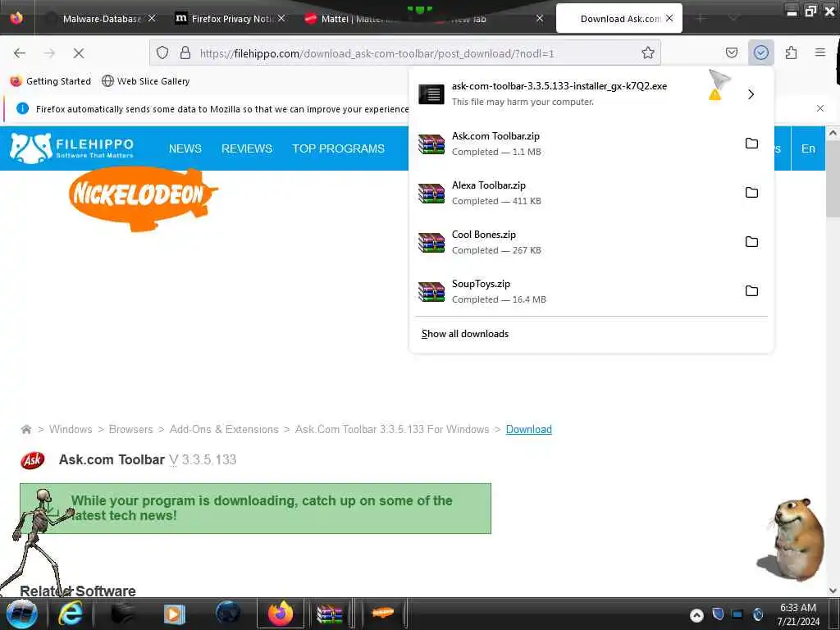
Task: Open the Firefox hamburger menu
Action: (819, 52)
